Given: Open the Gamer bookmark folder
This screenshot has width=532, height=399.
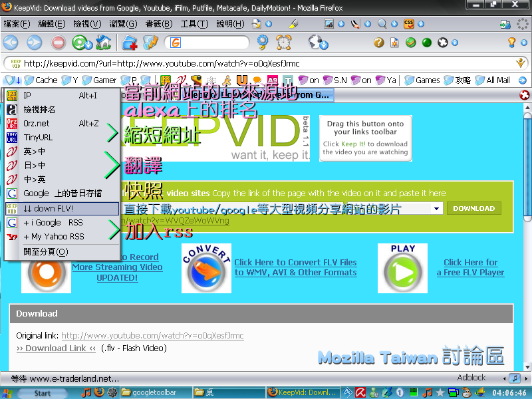Looking at the screenshot, I should click(x=99, y=80).
